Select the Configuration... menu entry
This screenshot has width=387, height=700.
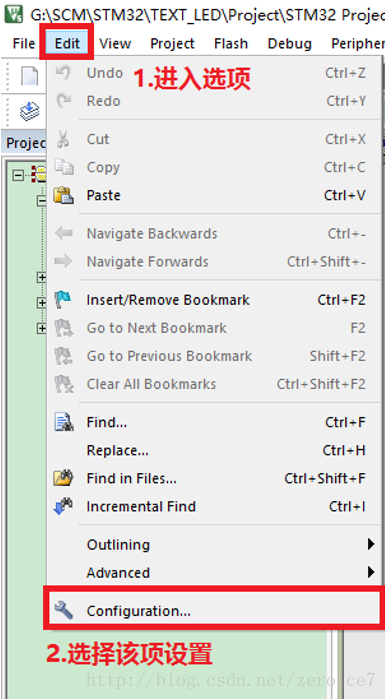click(x=214, y=610)
